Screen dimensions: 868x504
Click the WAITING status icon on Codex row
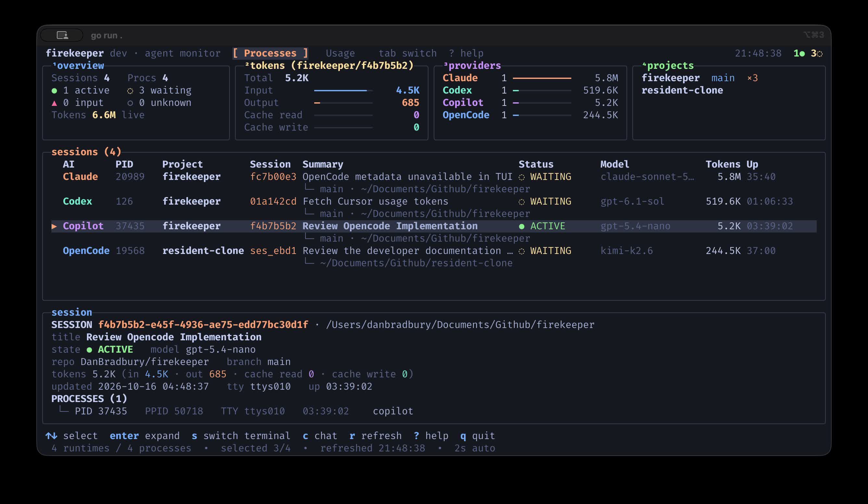pyautogui.click(x=522, y=202)
